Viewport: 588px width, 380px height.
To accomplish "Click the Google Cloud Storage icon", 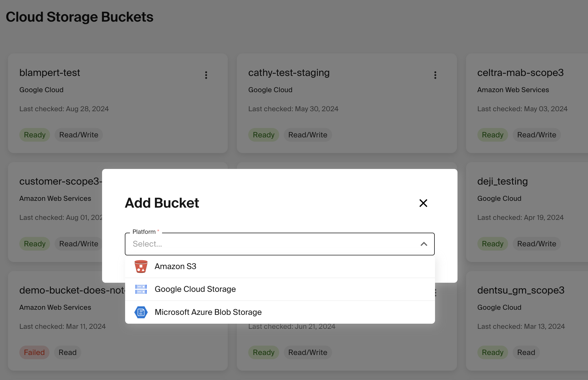I will pyautogui.click(x=141, y=289).
